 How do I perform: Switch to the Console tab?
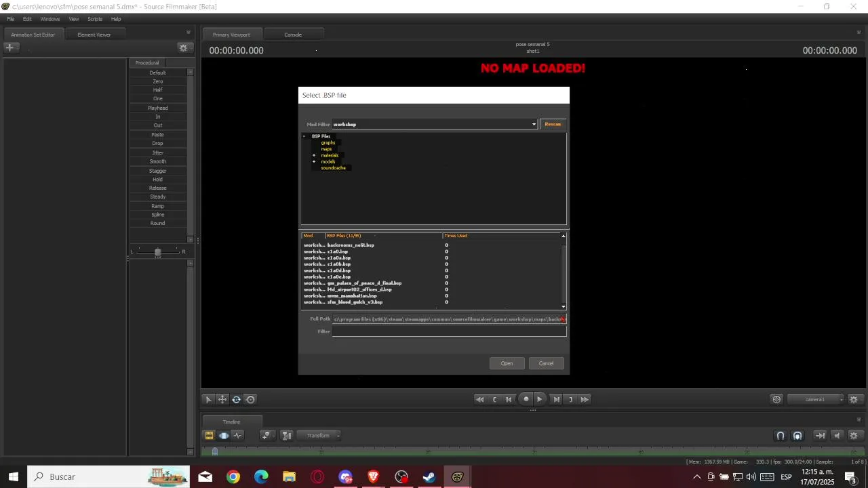(x=293, y=35)
